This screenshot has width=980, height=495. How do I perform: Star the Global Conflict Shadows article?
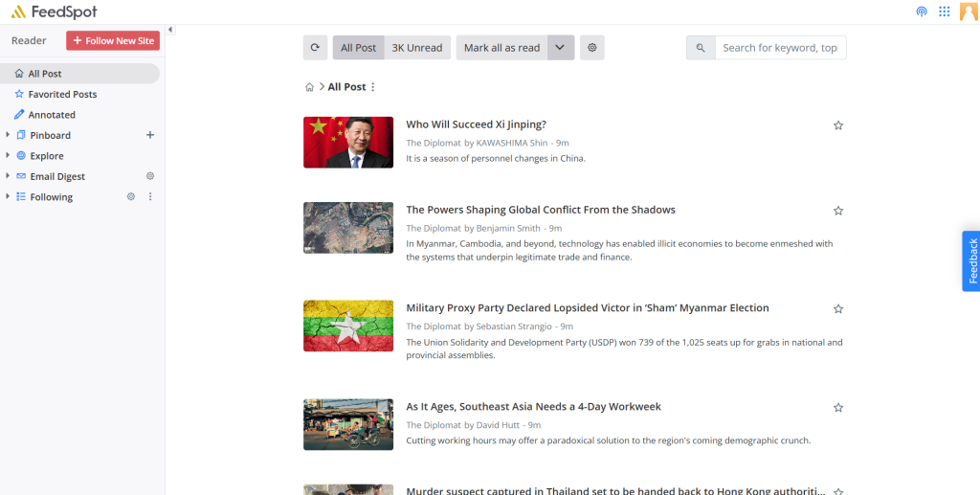(x=838, y=211)
